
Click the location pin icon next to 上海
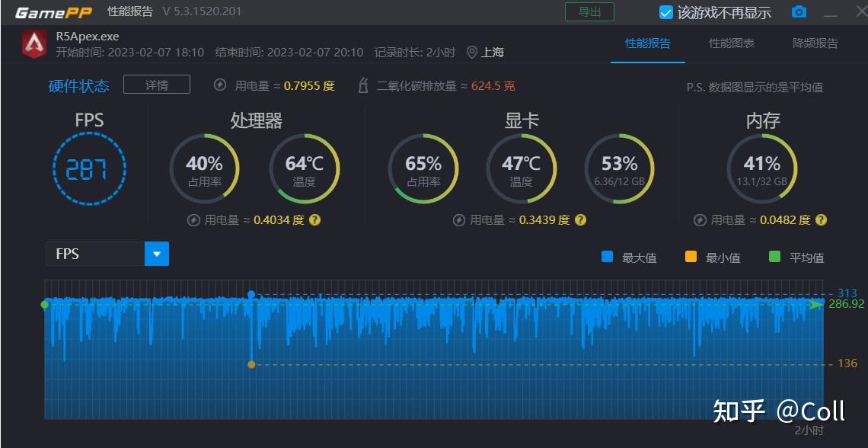474,53
